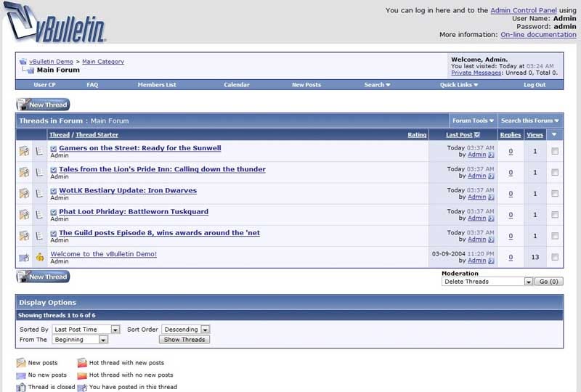
Task: Open the Sort Order dropdown
Action: click(x=186, y=330)
